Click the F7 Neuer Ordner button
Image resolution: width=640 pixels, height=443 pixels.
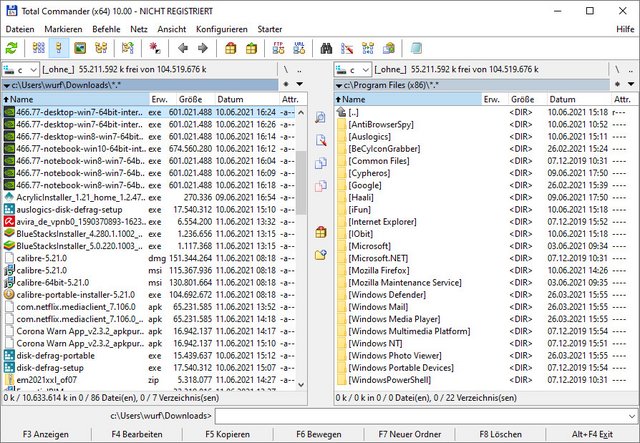(x=410, y=434)
